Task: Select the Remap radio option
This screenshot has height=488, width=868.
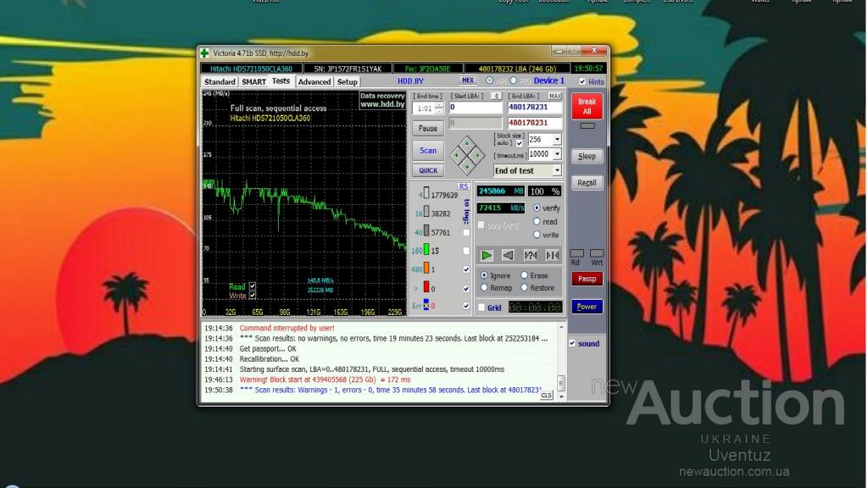Action: click(484, 288)
